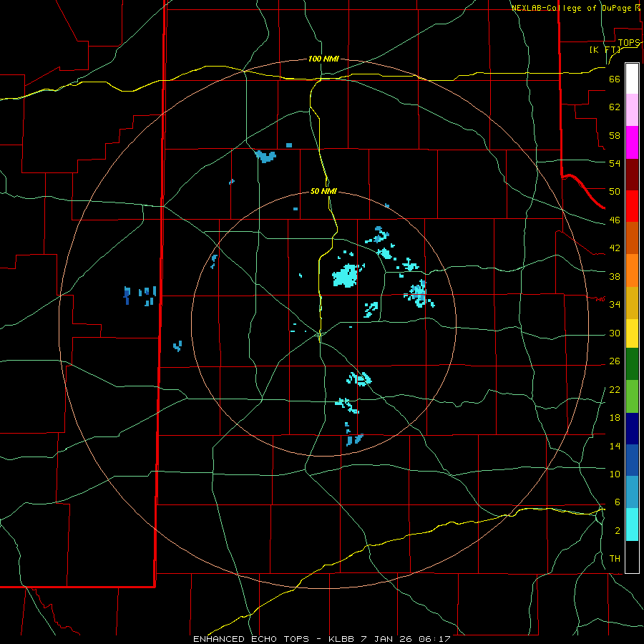Click the 10 legend scale label
644x644 pixels.
[x=615, y=474]
